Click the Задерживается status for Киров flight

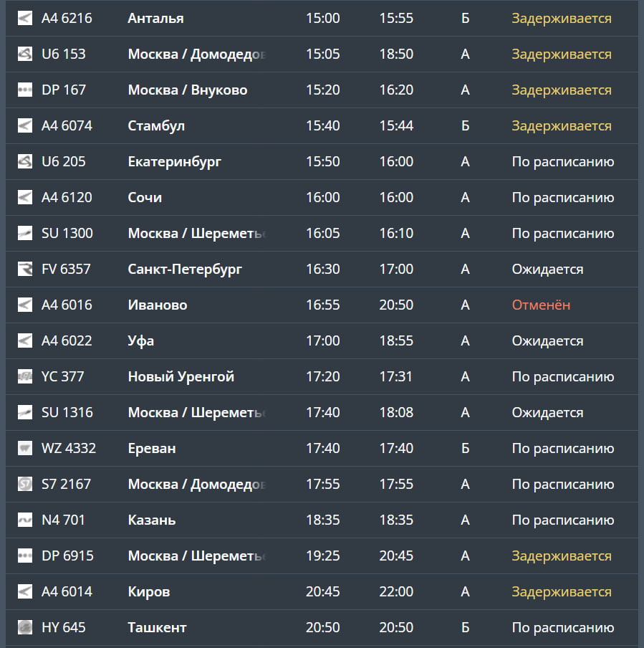point(561,591)
